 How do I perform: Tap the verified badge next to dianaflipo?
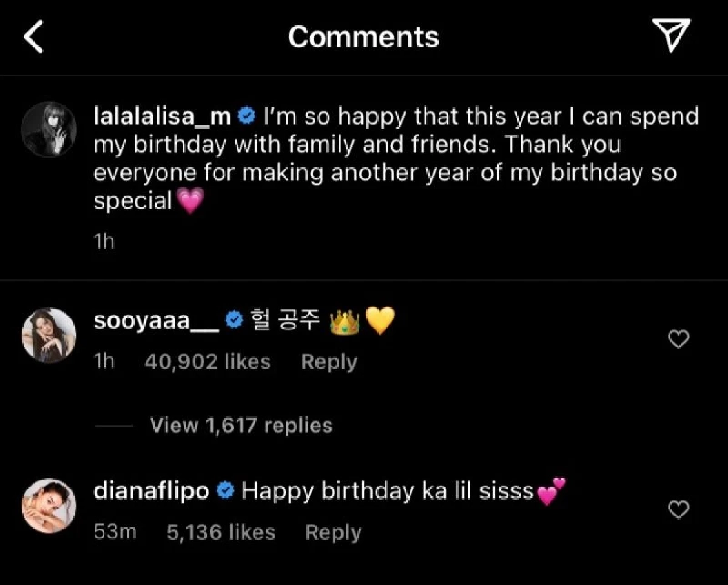[226, 491]
